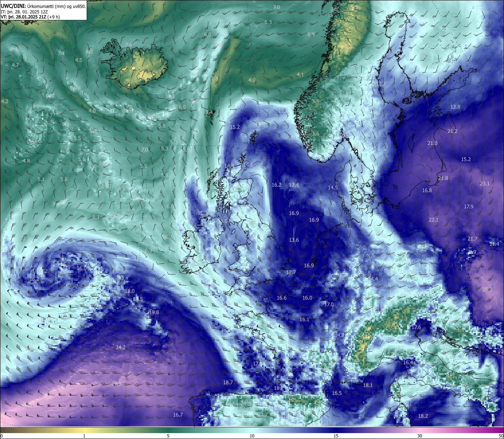Image resolution: width=504 pixels, height=439 pixels.
Task: Click the 5.1 value in the west Atlantic
Action: pyautogui.click(x=41, y=179)
